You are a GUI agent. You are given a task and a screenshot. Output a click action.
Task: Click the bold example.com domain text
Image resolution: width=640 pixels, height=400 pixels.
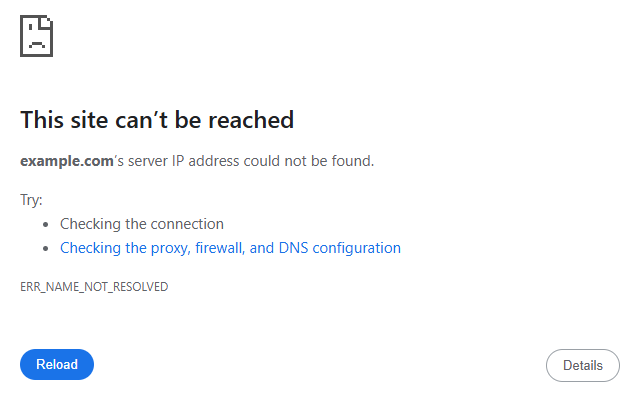click(62, 161)
